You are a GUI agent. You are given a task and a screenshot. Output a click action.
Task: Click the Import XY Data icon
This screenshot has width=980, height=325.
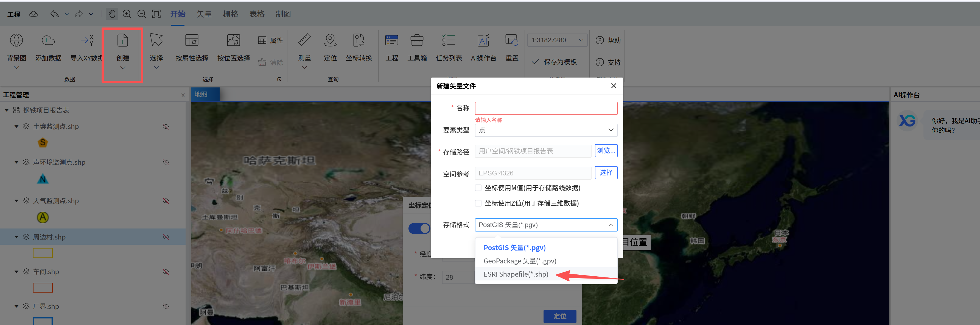click(87, 40)
